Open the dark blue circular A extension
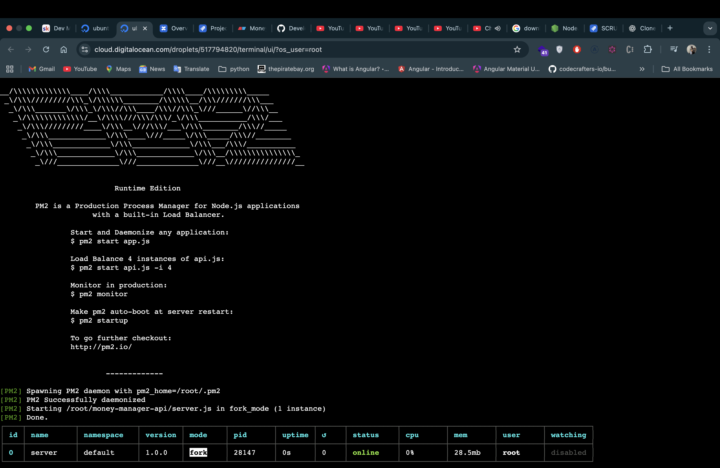 595,50
